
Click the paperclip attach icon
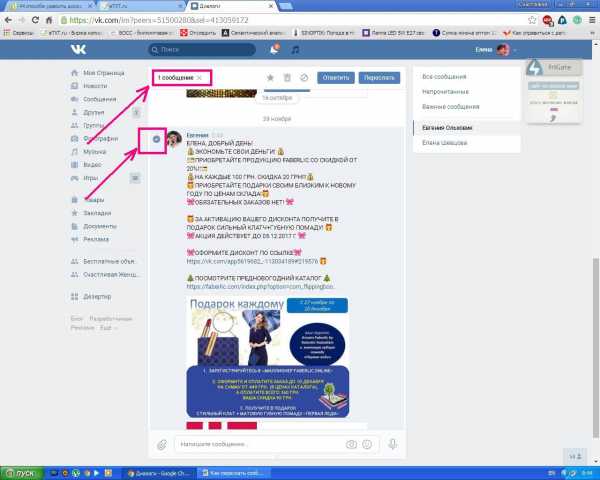pyautogui.click(x=162, y=444)
